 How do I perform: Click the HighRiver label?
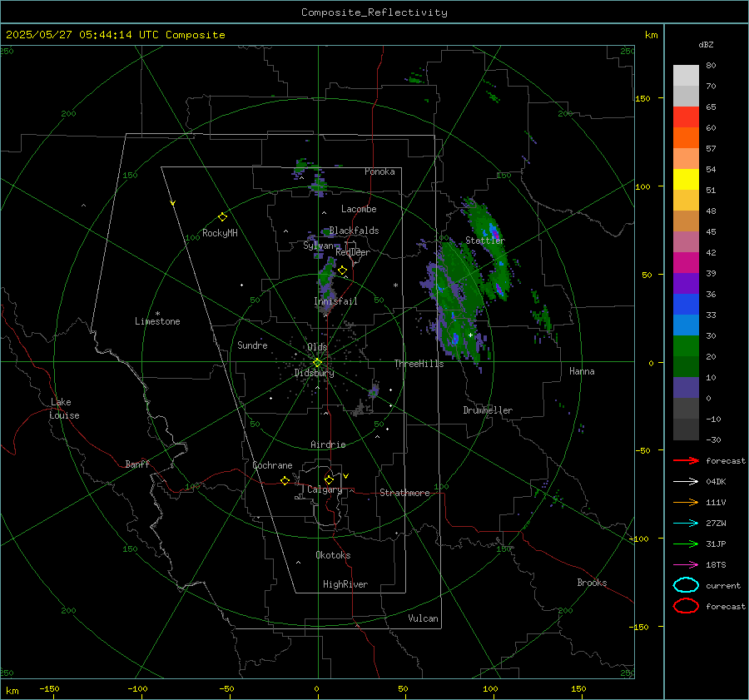pyautogui.click(x=345, y=584)
